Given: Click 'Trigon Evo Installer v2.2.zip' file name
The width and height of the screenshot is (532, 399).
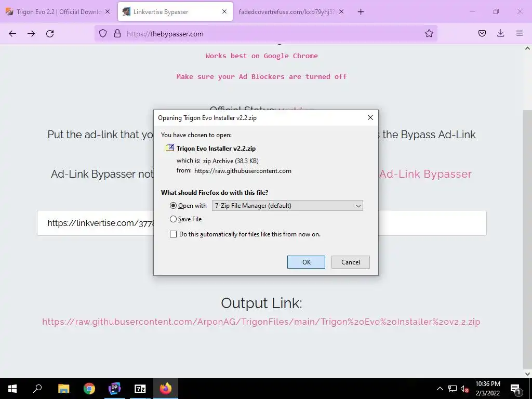Looking at the screenshot, I should tap(216, 148).
